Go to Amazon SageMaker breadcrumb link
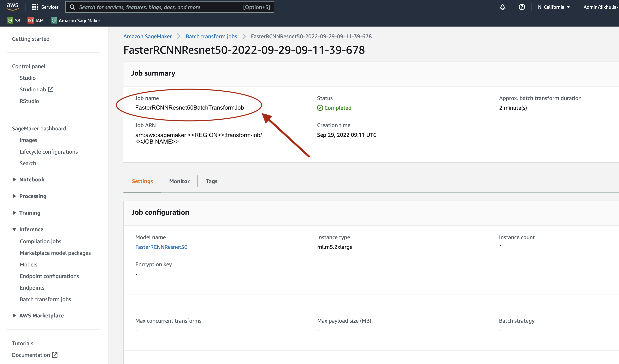This screenshot has width=619, height=364. click(x=147, y=36)
